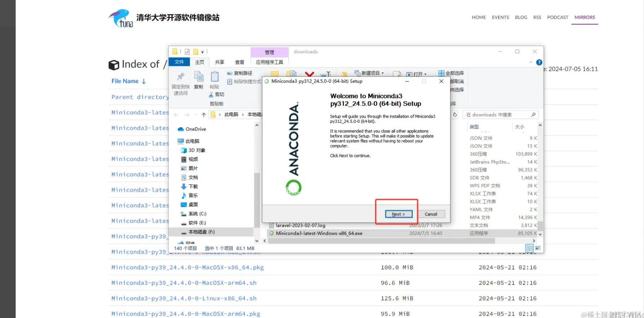Open the MIRRORS navigation link
This screenshot has width=644, height=318.
tap(585, 17)
